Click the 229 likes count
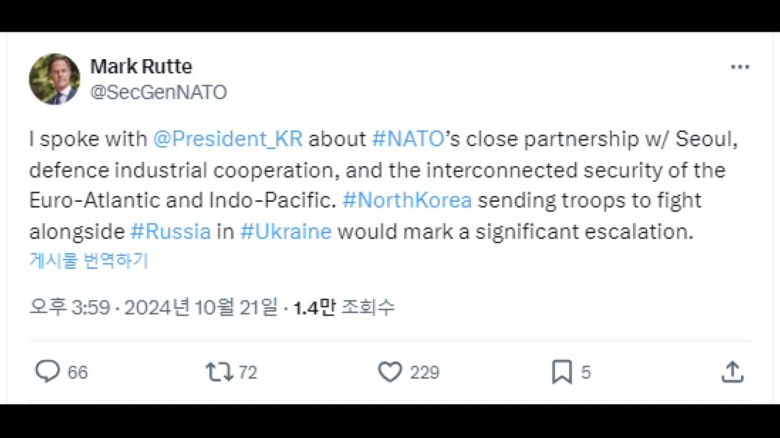780x438 pixels. (424, 372)
